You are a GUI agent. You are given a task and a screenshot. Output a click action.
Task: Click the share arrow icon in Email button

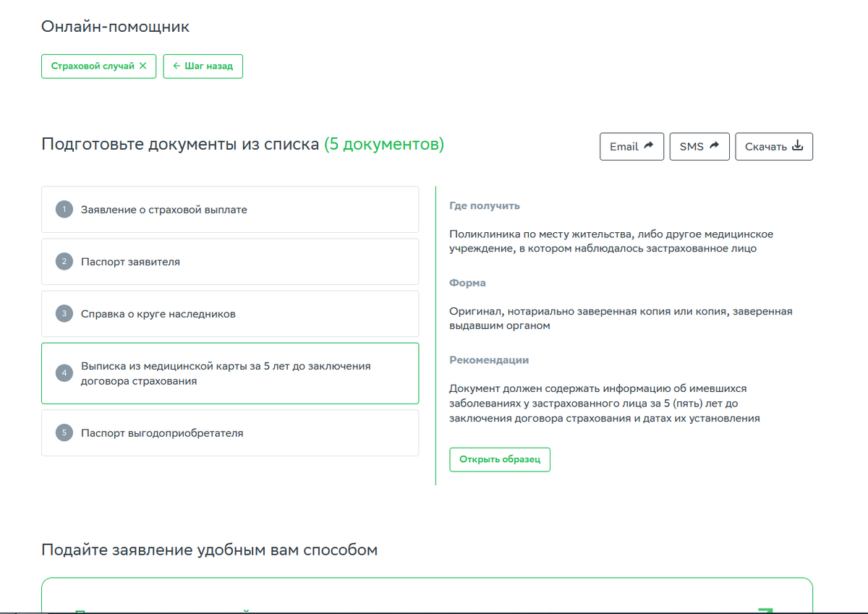(649, 145)
